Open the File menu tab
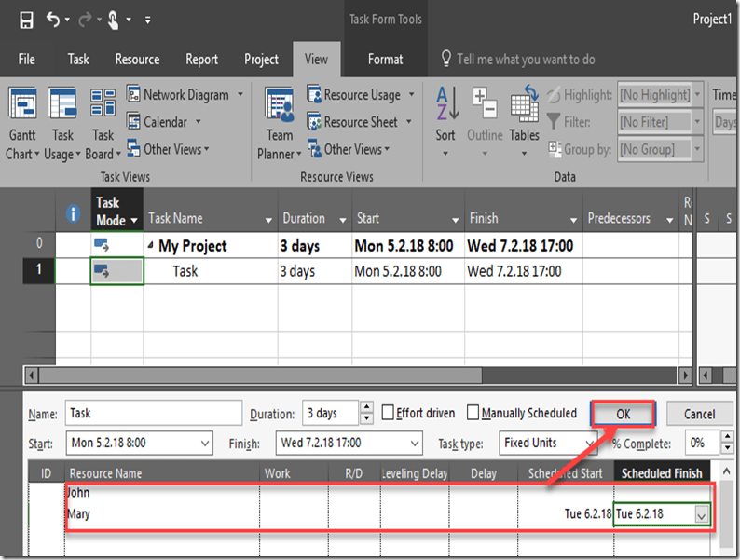Viewport: 740px width, 560px height. point(27,60)
